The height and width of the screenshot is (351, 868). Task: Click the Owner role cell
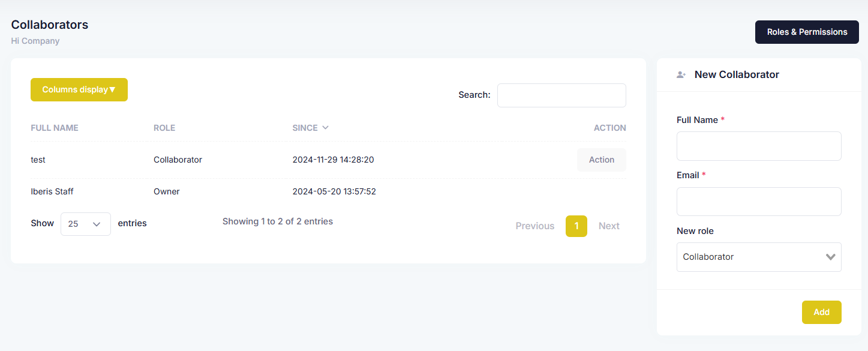(x=167, y=191)
